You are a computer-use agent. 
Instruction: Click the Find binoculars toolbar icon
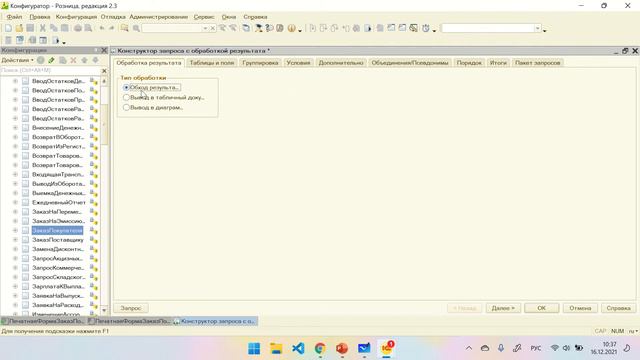tap(124, 28)
